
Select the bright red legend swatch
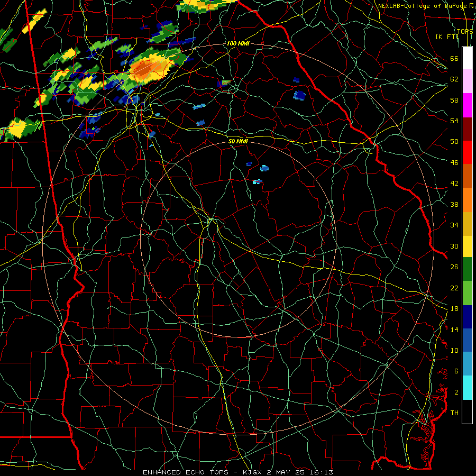(x=467, y=152)
